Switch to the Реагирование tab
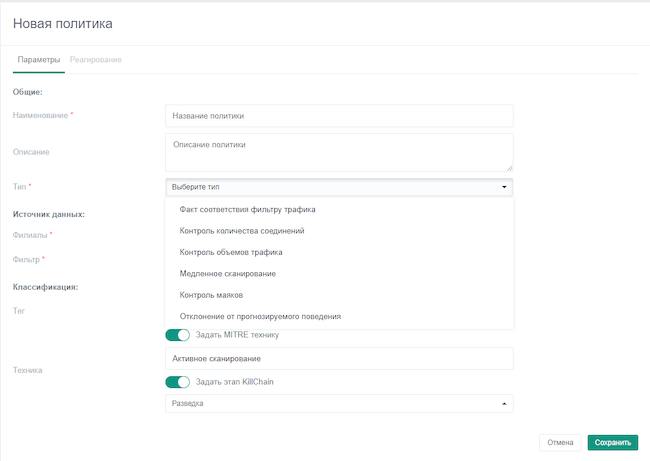 click(96, 60)
